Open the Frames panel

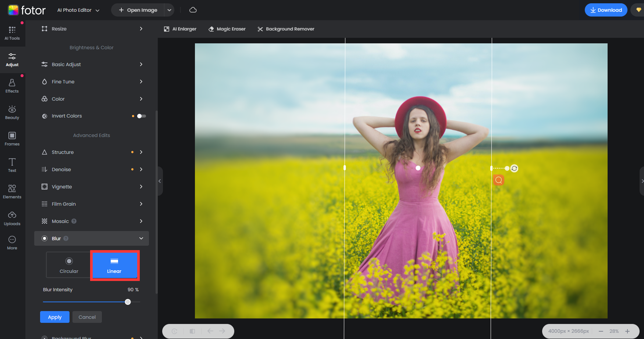point(12,138)
